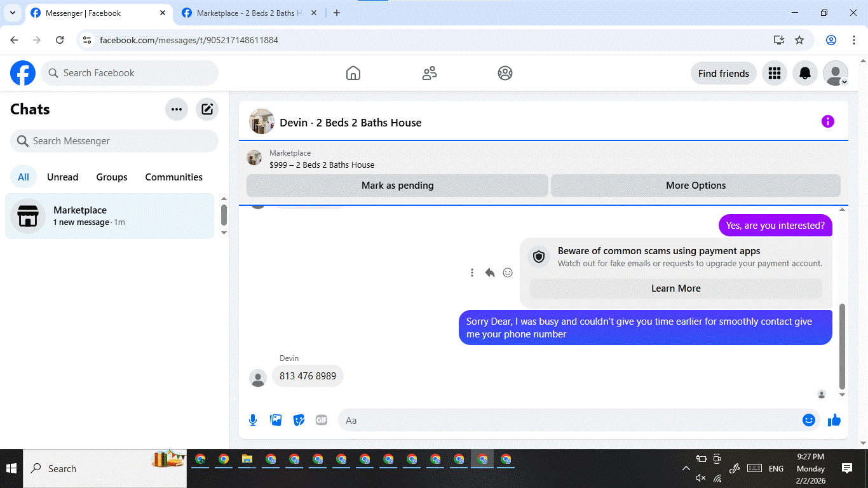
Task: Send a thumbs-up like
Action: 834,420
